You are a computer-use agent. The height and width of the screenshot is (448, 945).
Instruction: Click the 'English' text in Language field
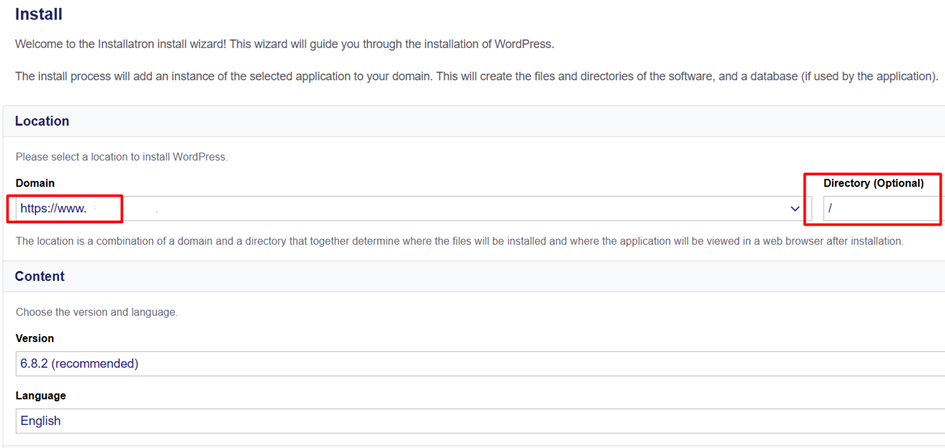(x=41, y=421)
